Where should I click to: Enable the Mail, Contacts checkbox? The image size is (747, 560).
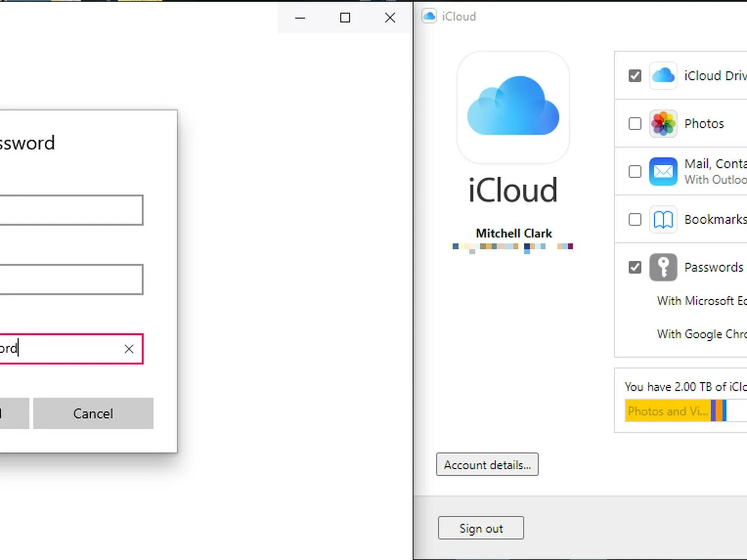point(635,172)
